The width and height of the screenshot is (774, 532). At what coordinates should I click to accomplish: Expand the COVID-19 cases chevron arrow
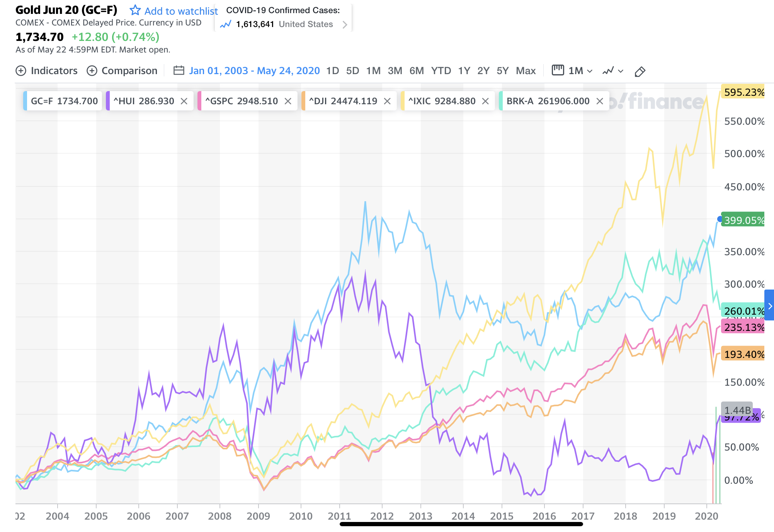pos(345,25)
